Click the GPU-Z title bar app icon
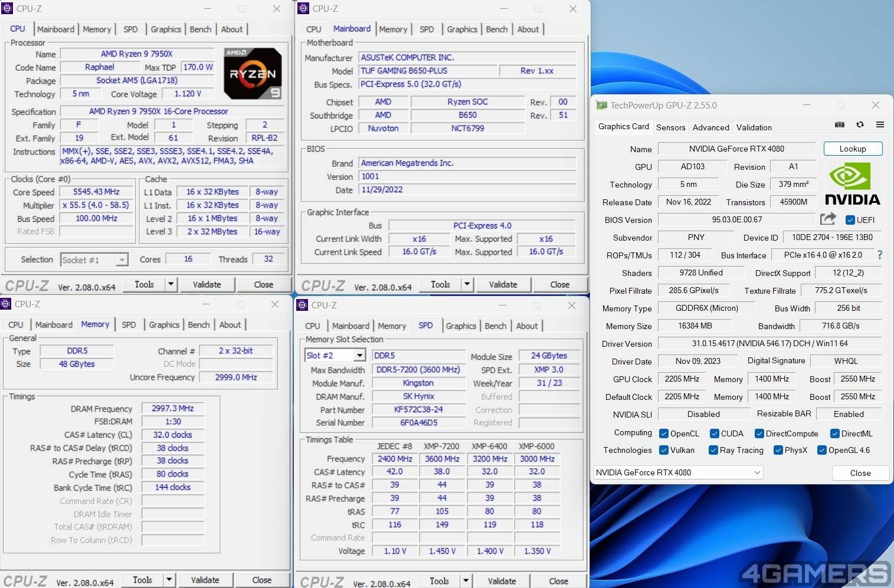Image resolution: width=894 pixels, height=588 pixels. [601, 106]
